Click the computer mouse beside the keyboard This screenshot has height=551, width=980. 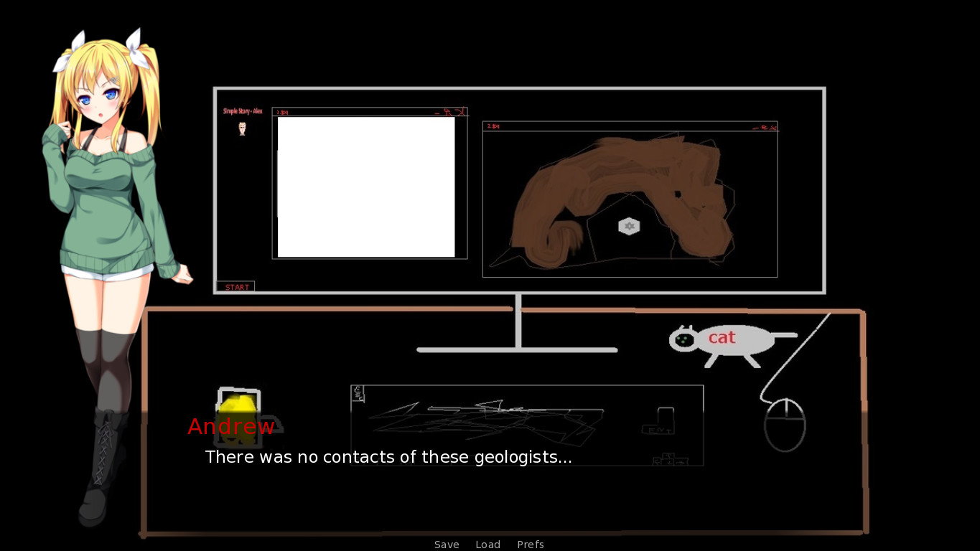(785, 425)
